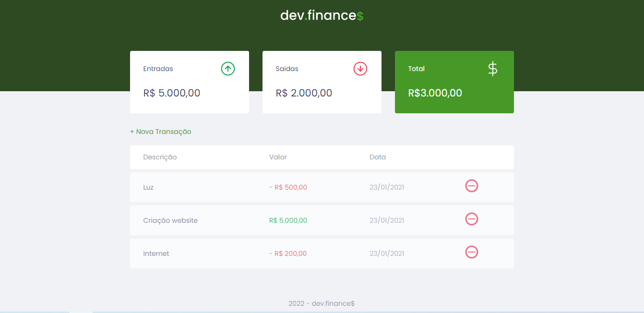Select the Saidas card
The image size is (644, 313).
tap(322, 82)
